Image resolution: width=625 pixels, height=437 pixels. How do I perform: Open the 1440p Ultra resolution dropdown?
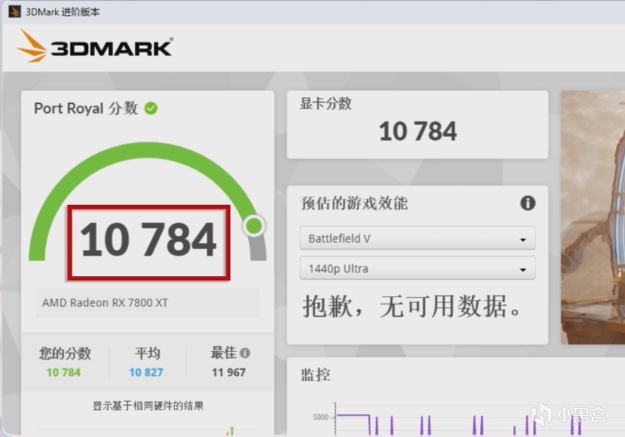417,268
